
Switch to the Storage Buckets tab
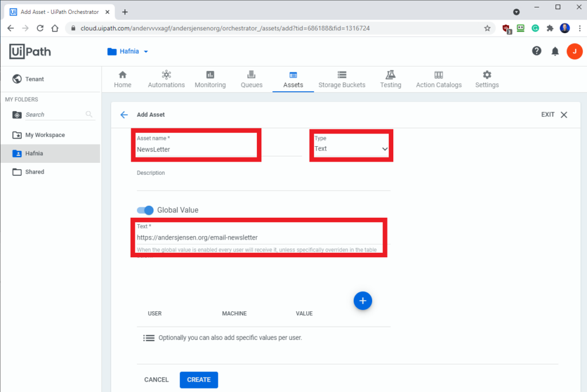(342, 79)
